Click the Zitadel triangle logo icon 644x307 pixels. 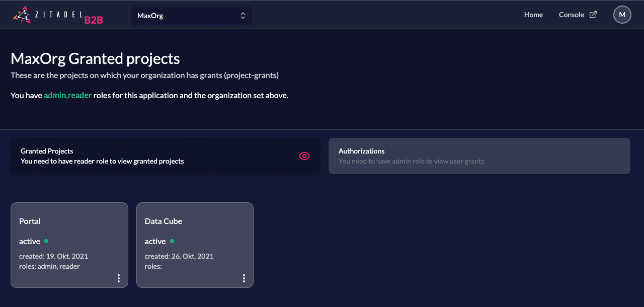click(x=22, y=15)
